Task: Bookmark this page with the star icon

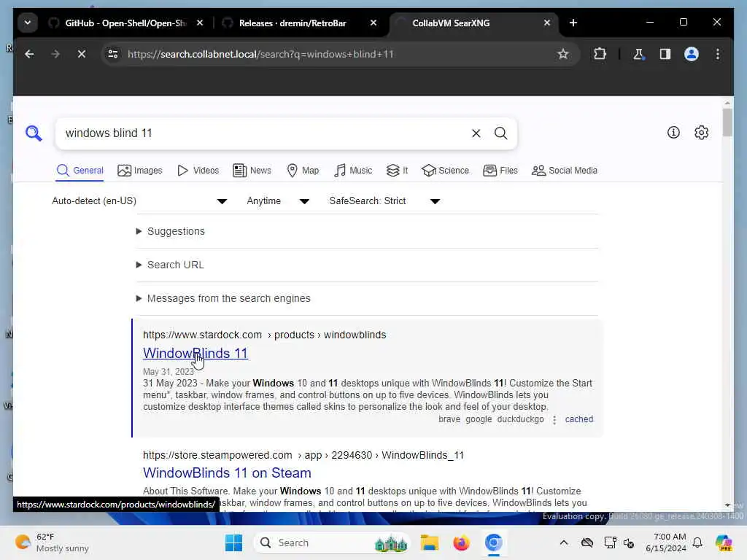Action: pyautogui.click(x=563, y=54)
